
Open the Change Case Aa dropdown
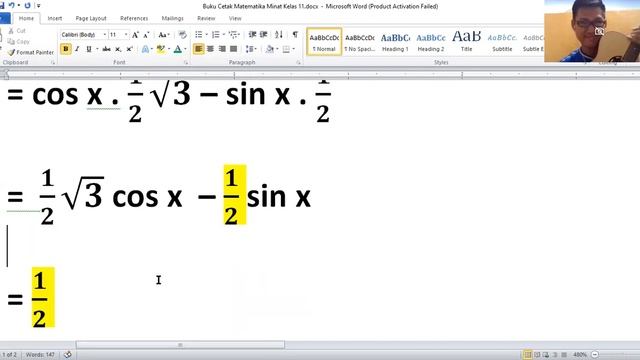pos(164,35)
